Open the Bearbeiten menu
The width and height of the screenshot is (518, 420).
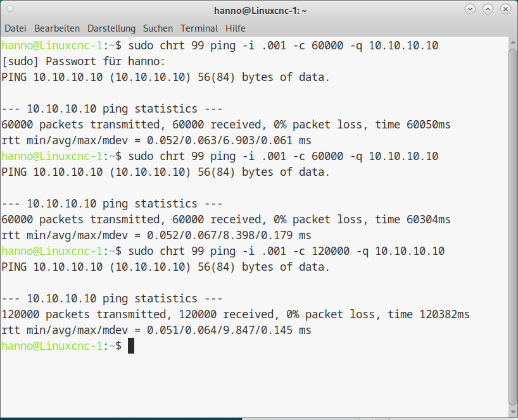57,28
